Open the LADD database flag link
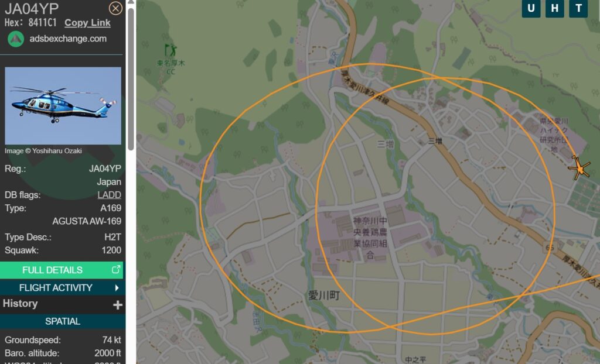The width and height of the screenshot is (600, 364). coord(109,195)
